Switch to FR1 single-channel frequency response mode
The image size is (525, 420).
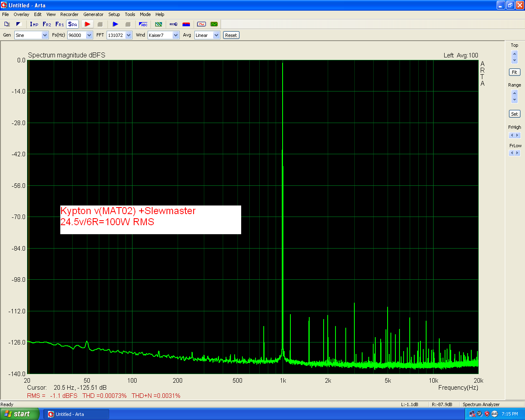pos(59,24)
